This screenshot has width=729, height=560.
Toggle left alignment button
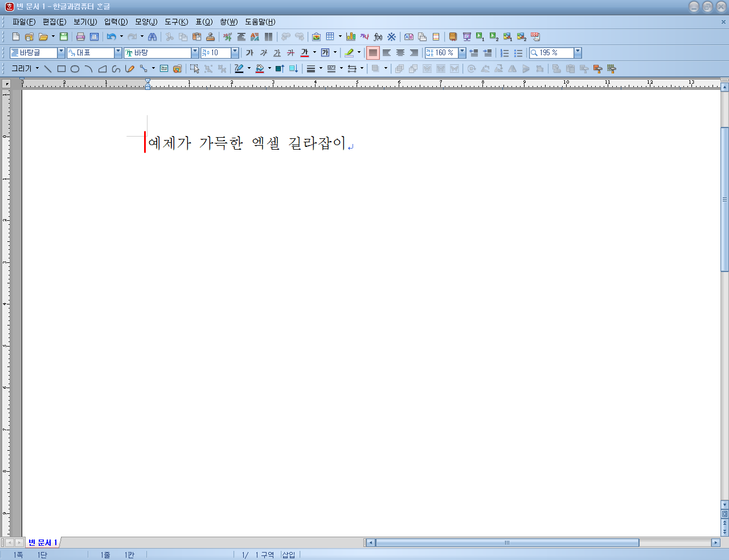[x=387, y=52]
